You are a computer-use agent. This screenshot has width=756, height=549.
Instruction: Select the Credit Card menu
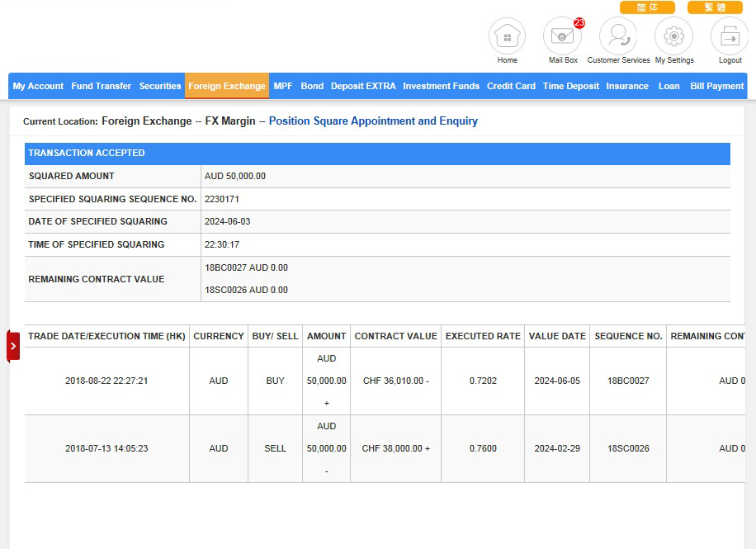[x=511, y=86]
